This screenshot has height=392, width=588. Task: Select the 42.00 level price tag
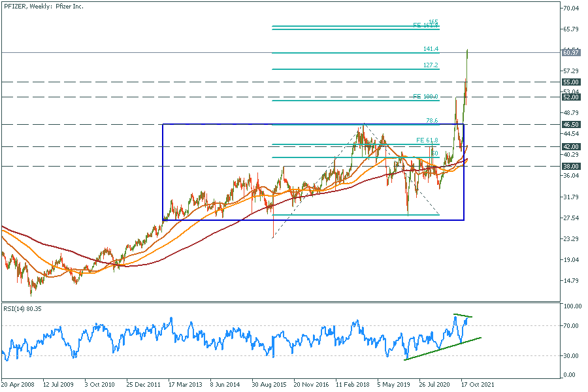point(570,146)
